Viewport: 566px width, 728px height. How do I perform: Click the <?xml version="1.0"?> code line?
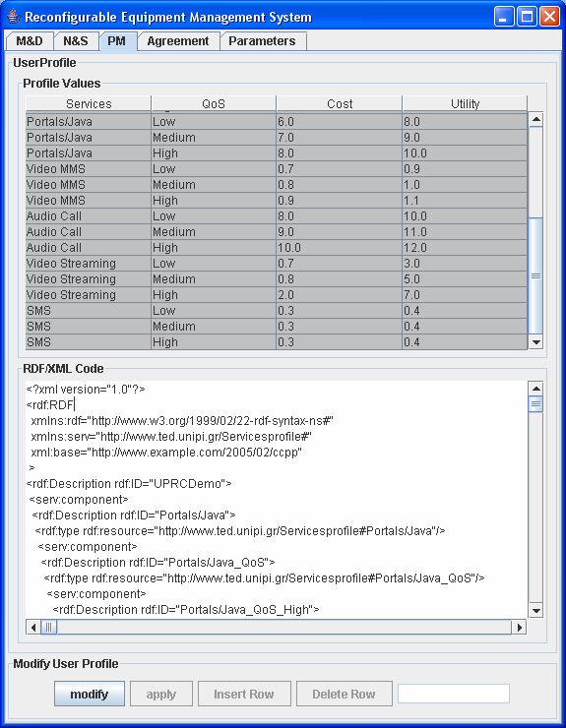86,389
